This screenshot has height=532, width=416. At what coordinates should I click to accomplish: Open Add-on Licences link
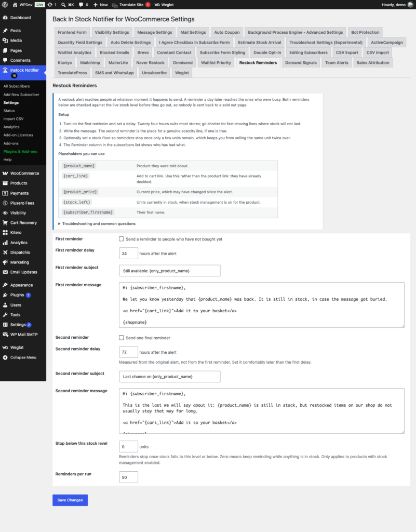[x=18, y=135]
